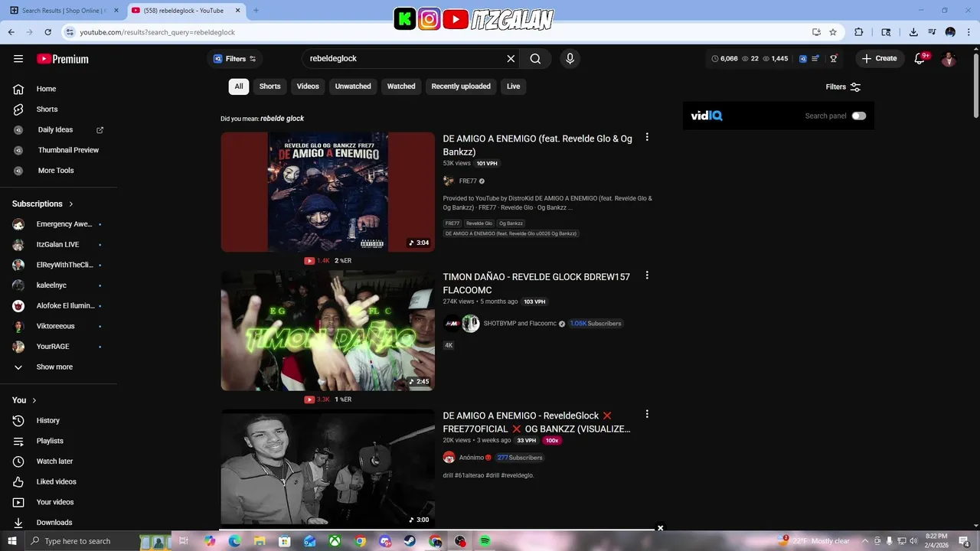Bookmark this page with star icon
980x551 pixels.
tap(833, 32)
